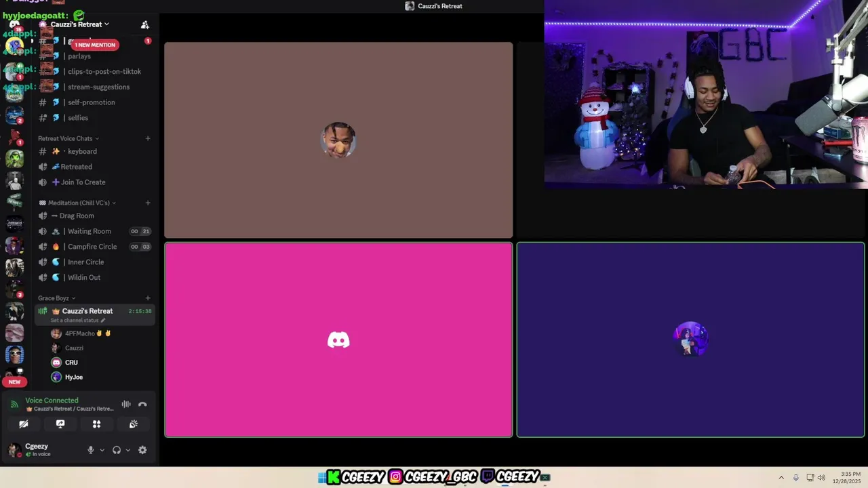The width and height of the screenshot is (868, 488).
Task: Click the green voice connection signal icon
Action: click(x=14, y=405)
